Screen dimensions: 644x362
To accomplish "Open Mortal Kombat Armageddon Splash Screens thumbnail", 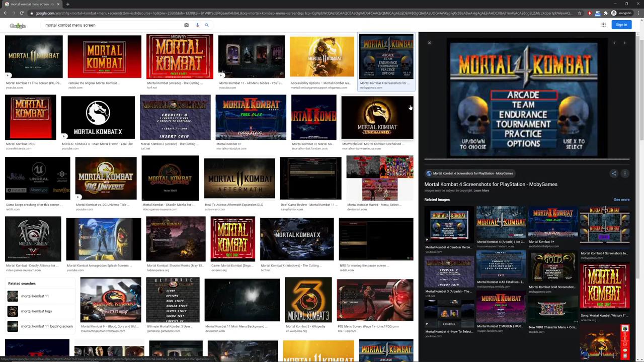I will [x=104, y=239].
